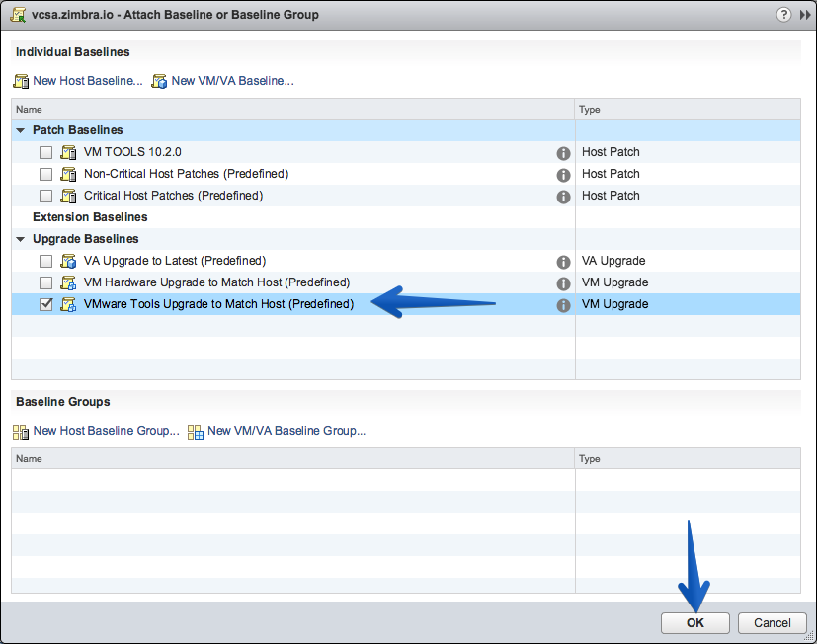Select 'VMware Tools Upgrade to Match Host (Predefined)' text
Image resolution: width=817 pixels, height=644 pixels.
point(219,304)
